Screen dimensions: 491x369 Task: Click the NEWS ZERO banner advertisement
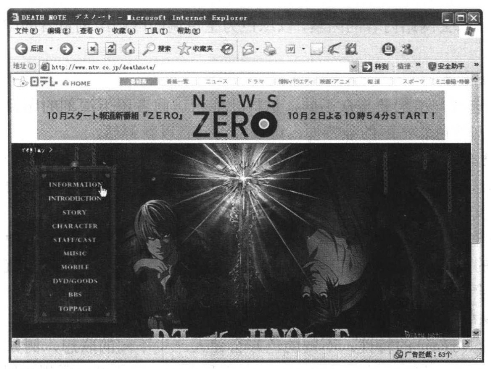click(x=241, y=115)
